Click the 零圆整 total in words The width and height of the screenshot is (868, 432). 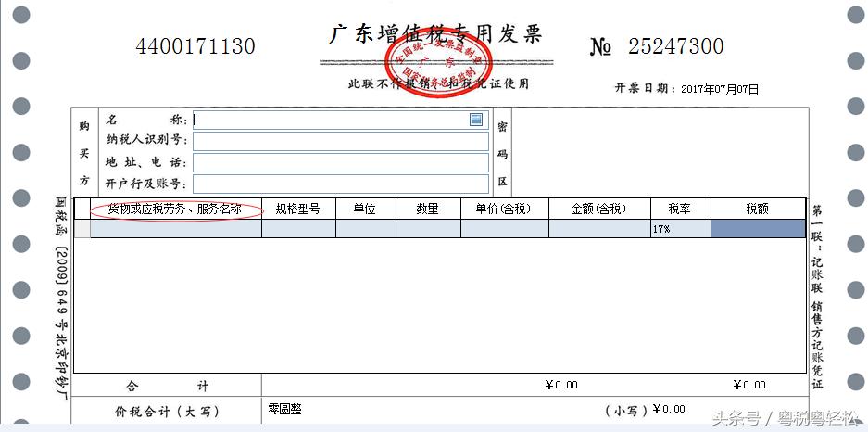pos(284,410)
